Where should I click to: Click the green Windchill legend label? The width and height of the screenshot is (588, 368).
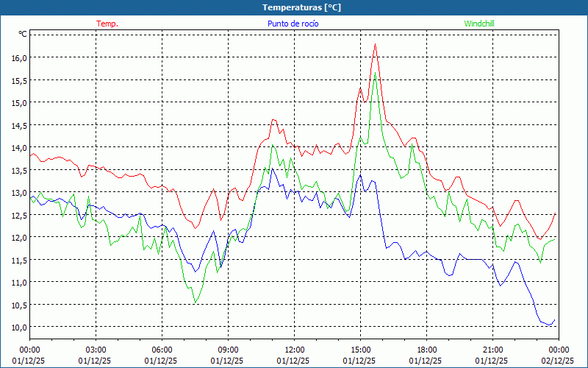point(479,24)
